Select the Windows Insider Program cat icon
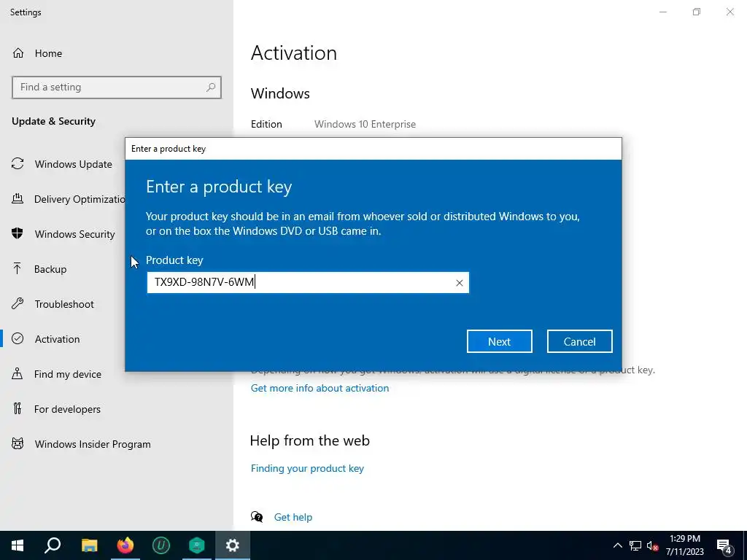The image size is (747, 560). coord(18,444)
